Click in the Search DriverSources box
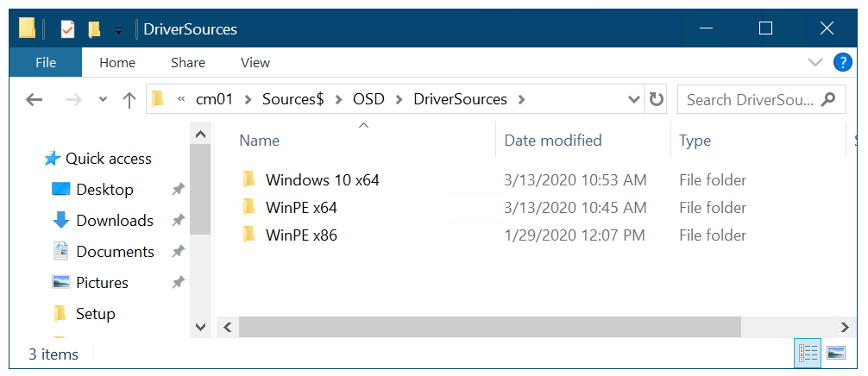Image resolution: width=868 pixels, height=376 pixels. click(749, 99)
